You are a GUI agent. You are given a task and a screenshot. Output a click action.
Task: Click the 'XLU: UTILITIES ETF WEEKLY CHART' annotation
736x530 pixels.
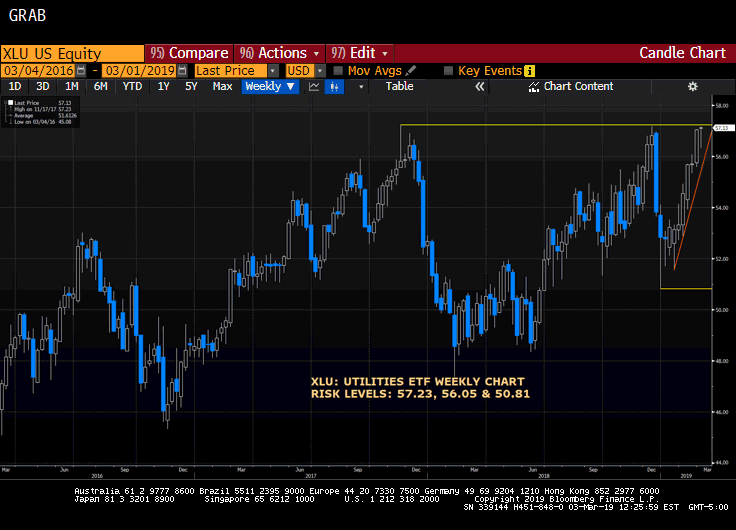point(417,382)
